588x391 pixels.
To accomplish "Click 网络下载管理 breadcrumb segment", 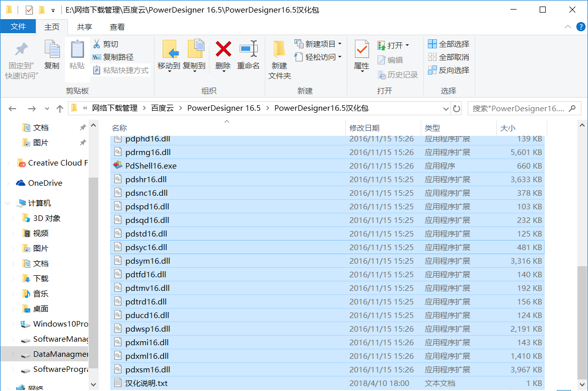I will click(115, 108).
